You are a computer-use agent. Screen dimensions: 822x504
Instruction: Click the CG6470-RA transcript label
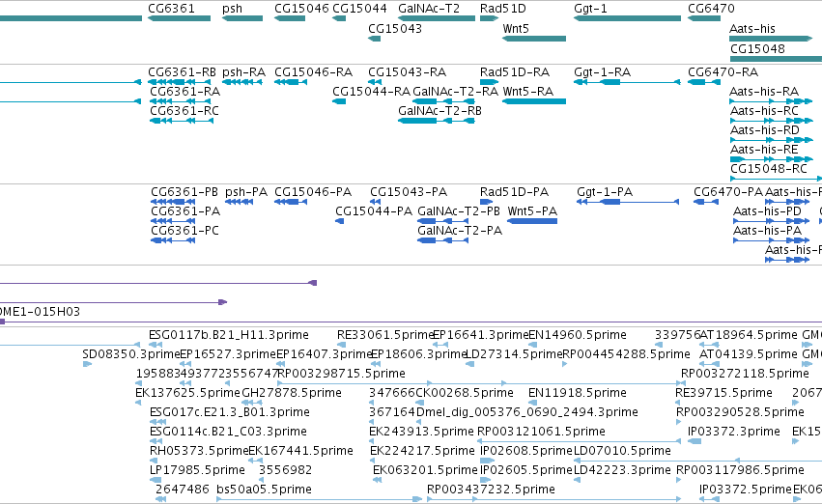[x=723, y=71]
